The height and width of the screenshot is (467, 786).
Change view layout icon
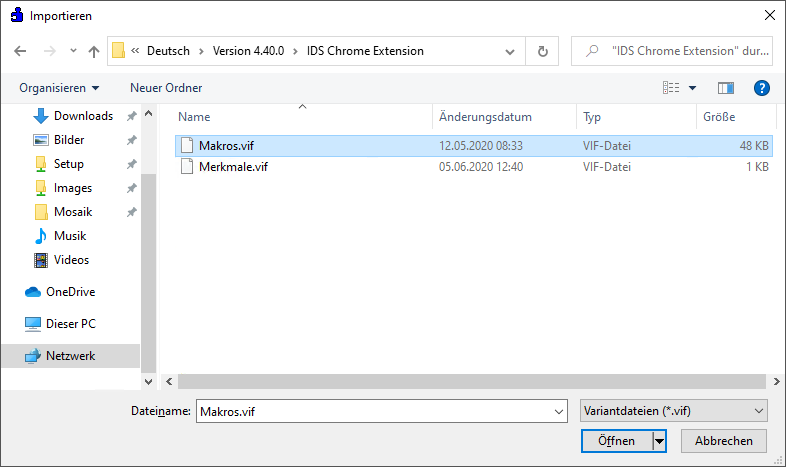point(671,88)
